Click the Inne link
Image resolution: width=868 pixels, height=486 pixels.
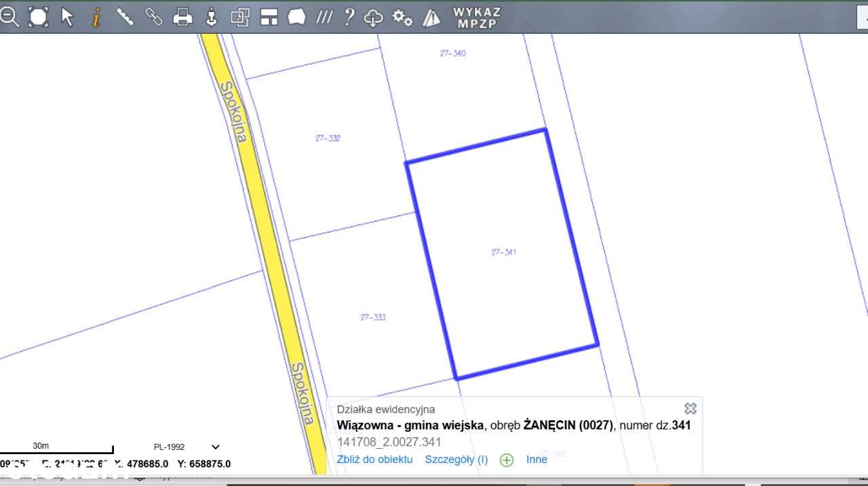(x=536, y=460)
